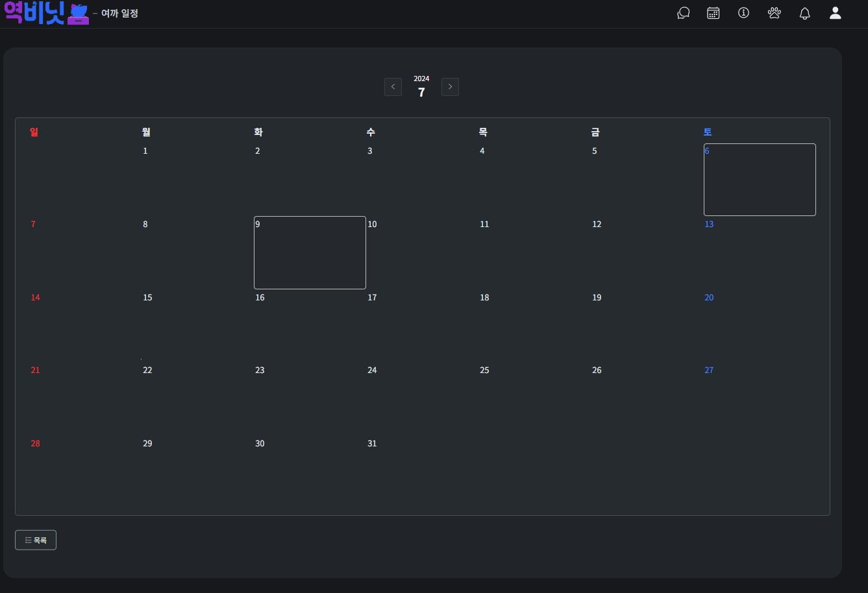Click the 여까 일정 page title
This screenshot has height=593, width=868.
(119, 13)
